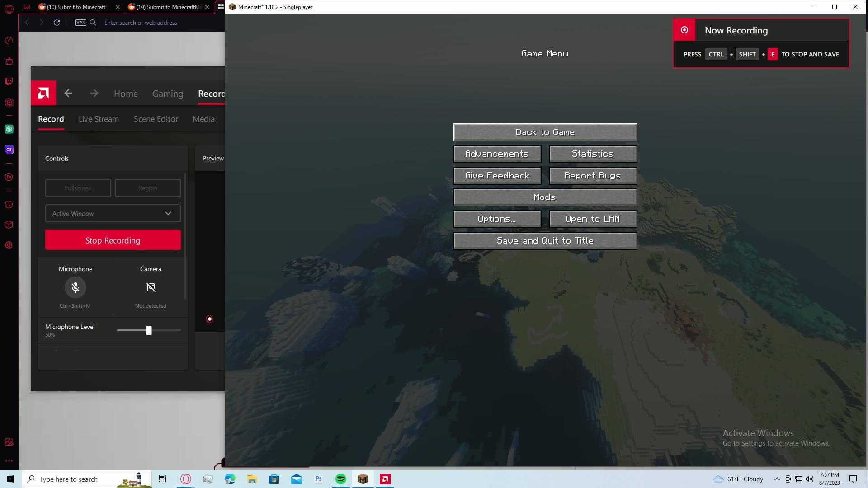The image size is (868, 488).
Task: Switch to Live Stream tab
Action: pos(99,119)
